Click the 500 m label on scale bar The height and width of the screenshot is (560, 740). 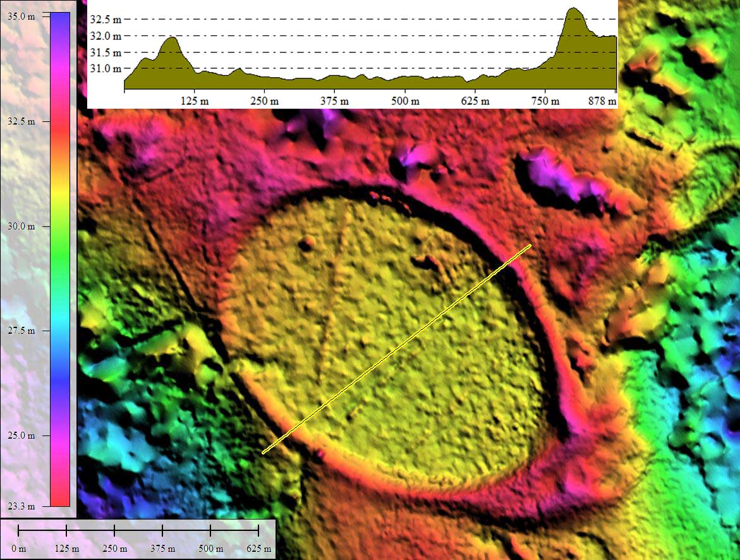(x=210, y=549)
